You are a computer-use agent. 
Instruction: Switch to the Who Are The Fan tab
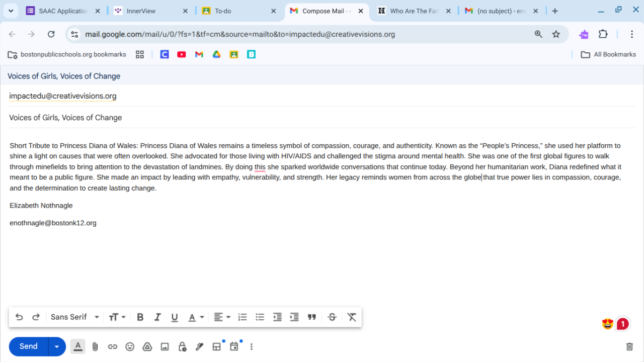point(414,11)
